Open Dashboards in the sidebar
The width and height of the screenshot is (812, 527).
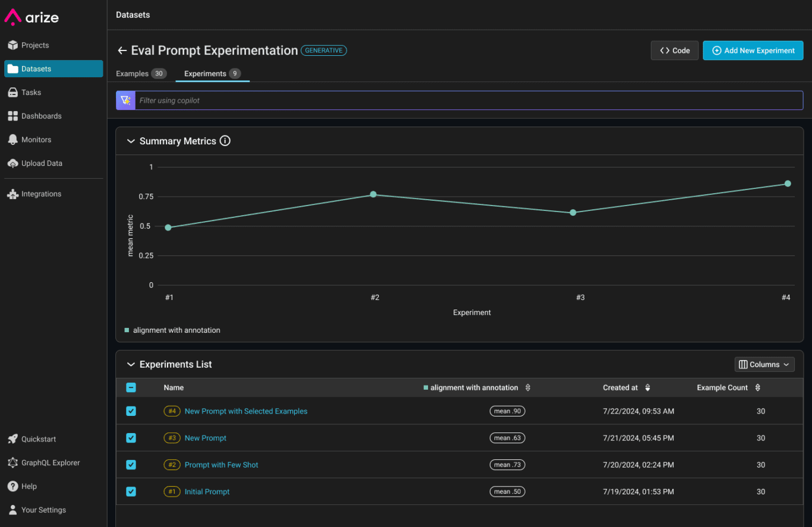click(x=41, y=116)
